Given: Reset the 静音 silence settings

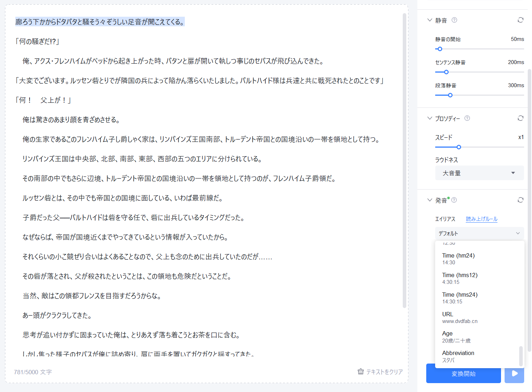Looking at the screenshot, I should (521, 20).
